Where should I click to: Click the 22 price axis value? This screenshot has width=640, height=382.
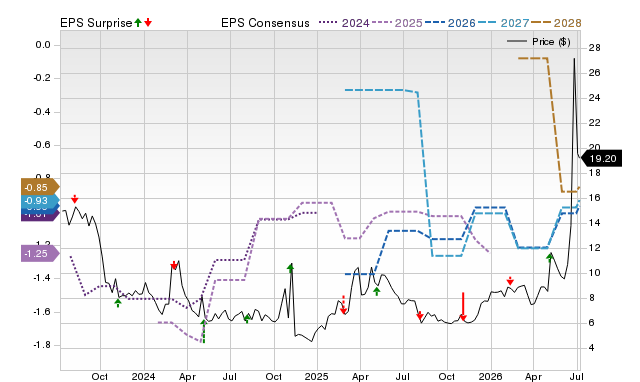[x=594, y=122]
